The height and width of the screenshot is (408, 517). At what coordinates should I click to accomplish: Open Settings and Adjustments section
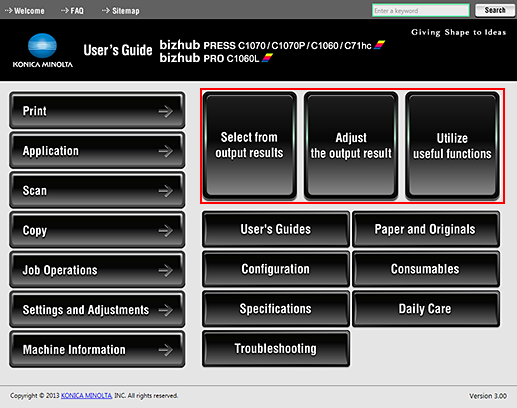tap(97, 309)
